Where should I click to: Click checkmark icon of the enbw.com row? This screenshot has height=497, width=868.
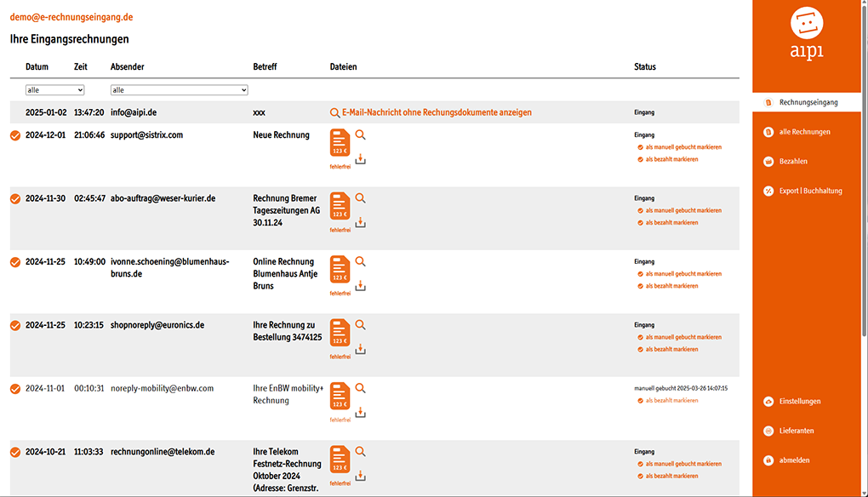(15, 389)
